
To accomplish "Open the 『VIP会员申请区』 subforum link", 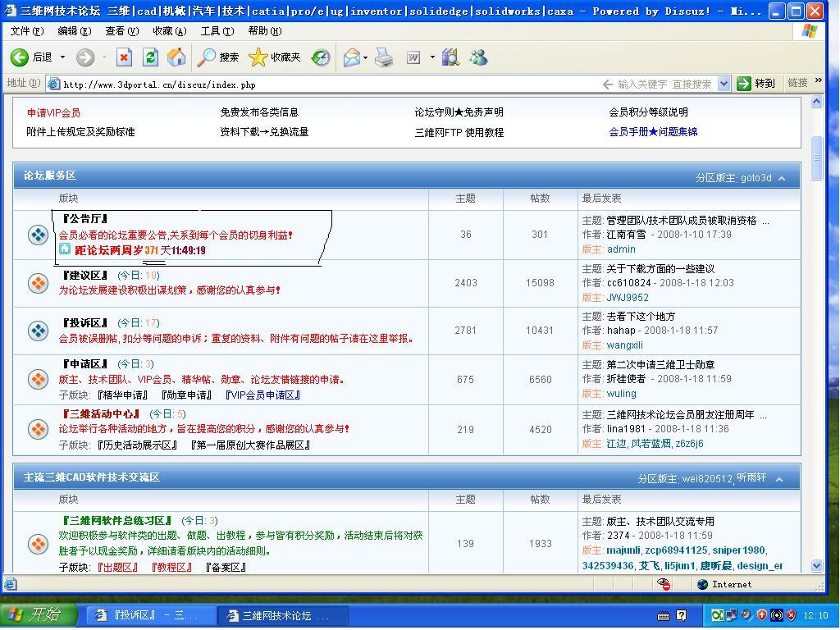I will point(263,395).
